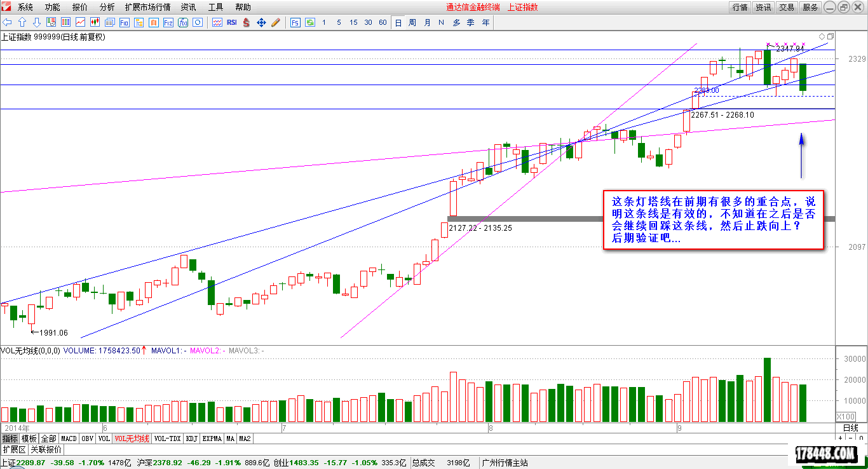Click the down arrow toolbar icon

(37, 22)
